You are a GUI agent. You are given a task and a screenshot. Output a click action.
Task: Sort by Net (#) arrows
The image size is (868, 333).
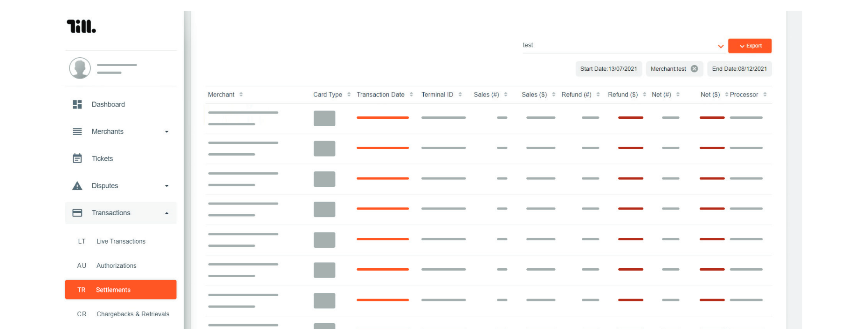pyautogui.click(x=678, y=95)
